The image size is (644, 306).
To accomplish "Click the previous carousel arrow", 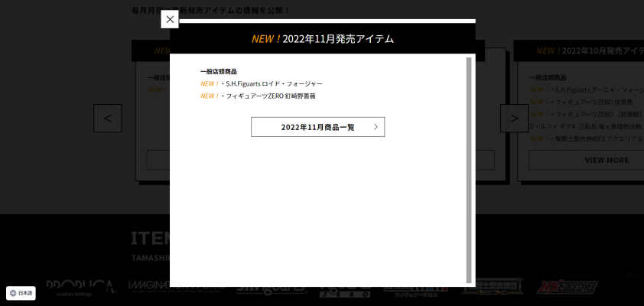I will [108, 119].
